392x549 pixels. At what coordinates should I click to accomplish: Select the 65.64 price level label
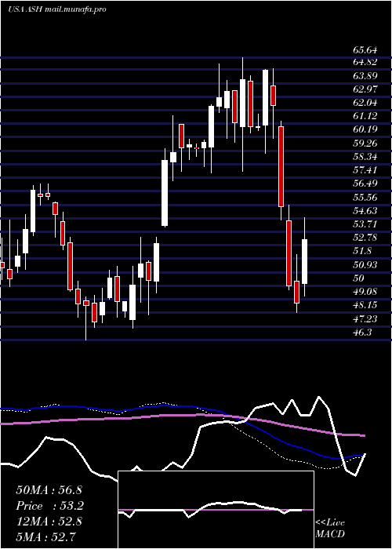365,51
